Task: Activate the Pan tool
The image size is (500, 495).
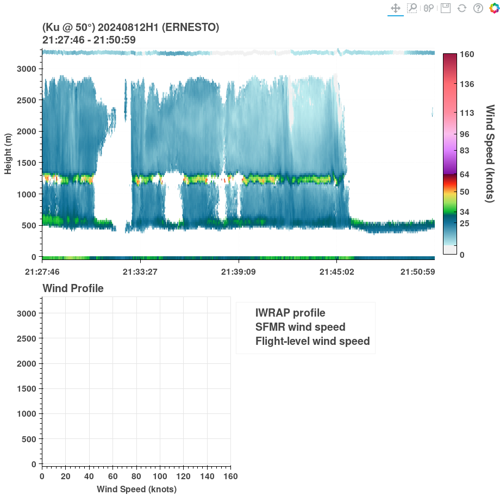Action: (395, 8)
